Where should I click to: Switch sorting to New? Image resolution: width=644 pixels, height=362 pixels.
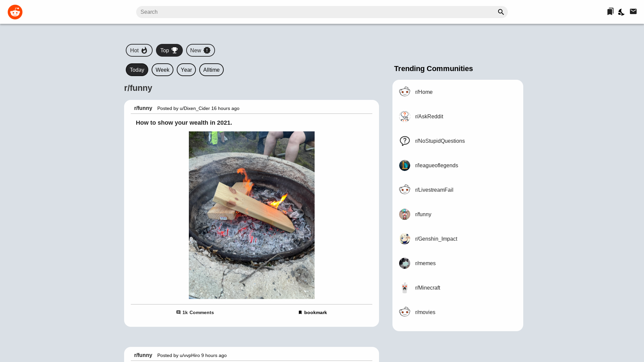click(200, 50)
